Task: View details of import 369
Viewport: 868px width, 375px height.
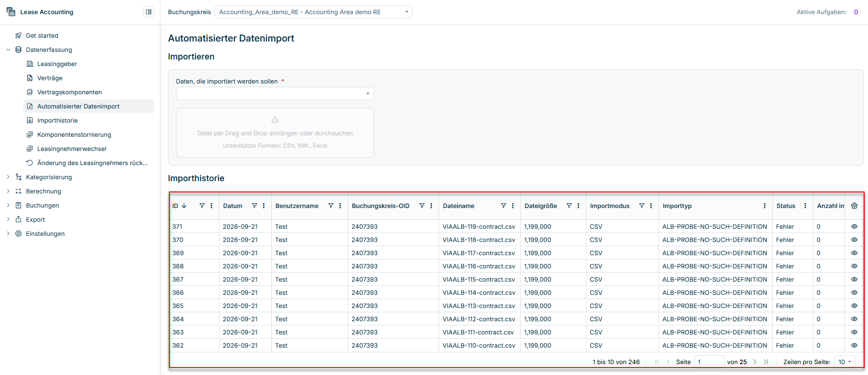Action: (x=854, y=253)
